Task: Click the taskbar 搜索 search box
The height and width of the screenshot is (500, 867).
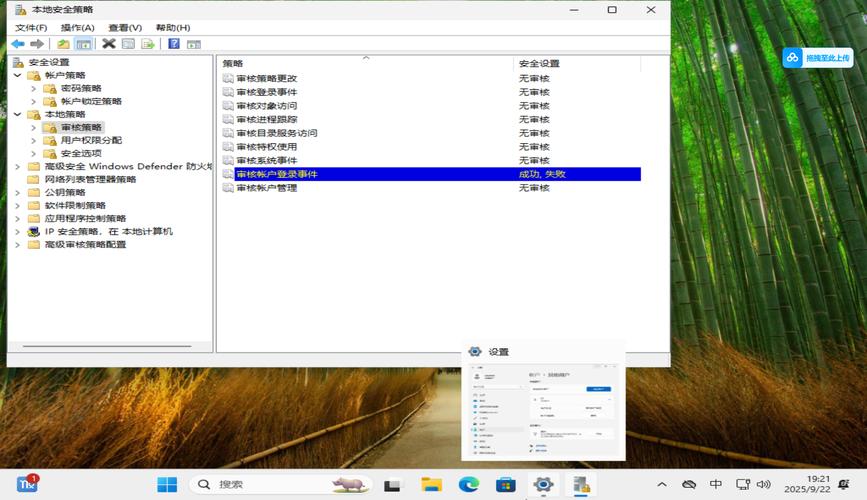Action: 280,485
